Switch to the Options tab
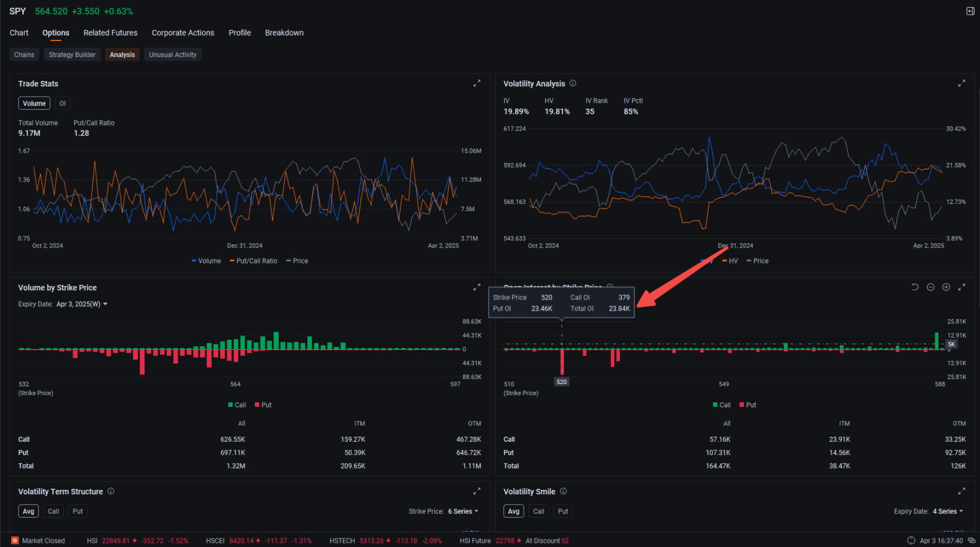The image size is (980, 547). coord(56,33)
